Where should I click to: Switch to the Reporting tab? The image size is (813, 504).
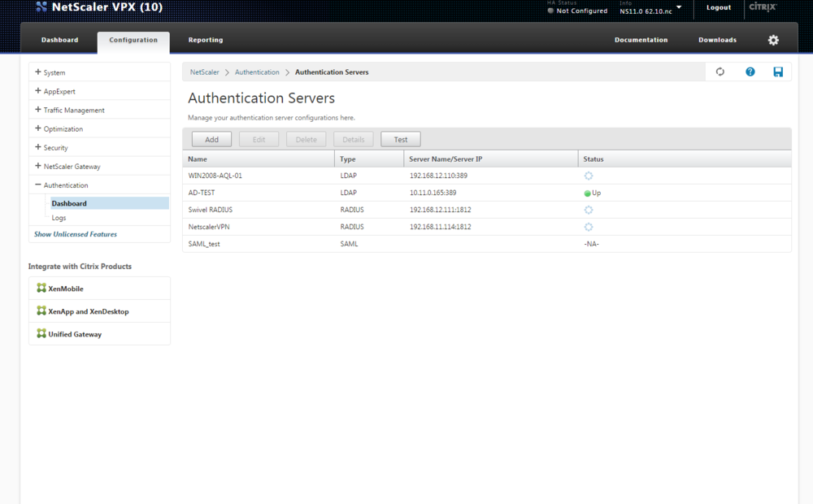tap(205, 39)
